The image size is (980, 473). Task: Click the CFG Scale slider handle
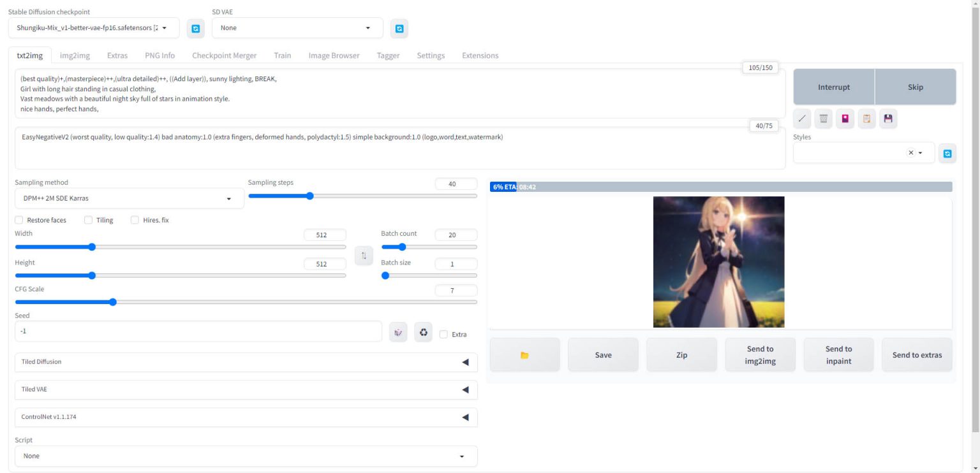(x=113, y=302)
